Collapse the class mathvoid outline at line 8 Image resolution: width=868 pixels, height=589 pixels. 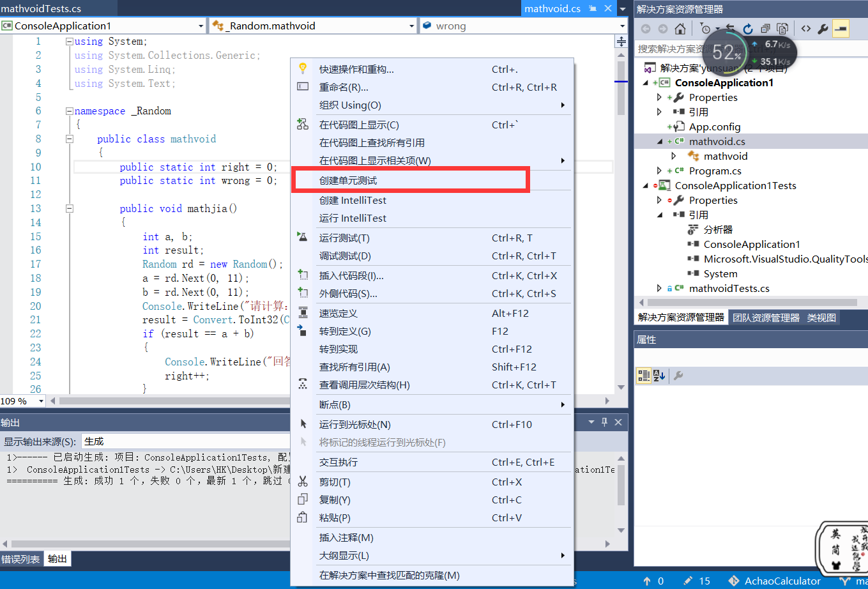[x=70, y=139]
